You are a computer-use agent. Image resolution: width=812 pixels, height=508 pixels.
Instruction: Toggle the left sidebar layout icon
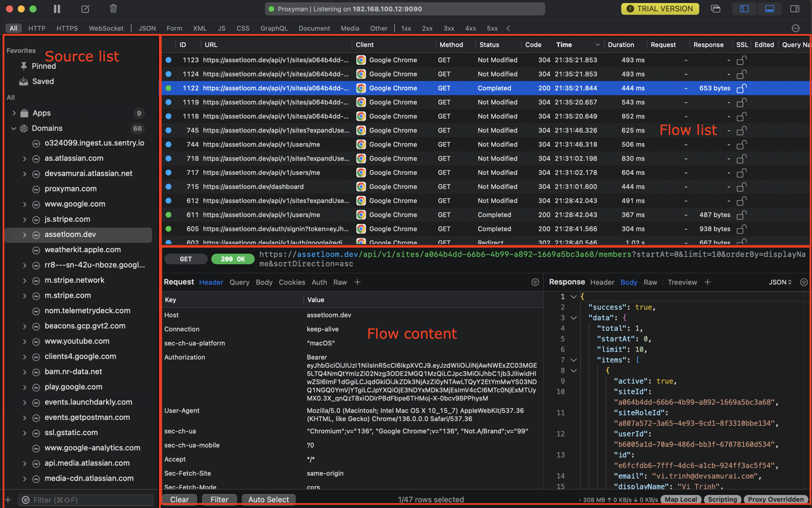point(744,9)
